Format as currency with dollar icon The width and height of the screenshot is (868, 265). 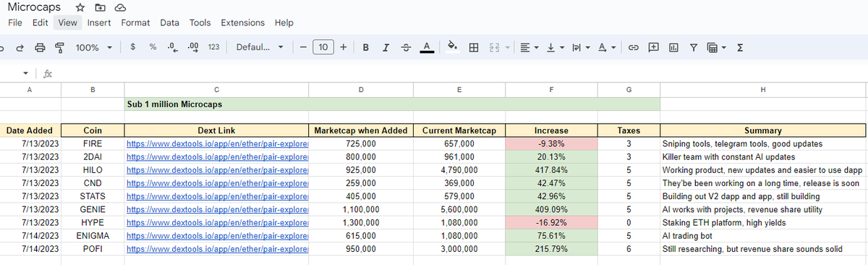coord(133,47)
